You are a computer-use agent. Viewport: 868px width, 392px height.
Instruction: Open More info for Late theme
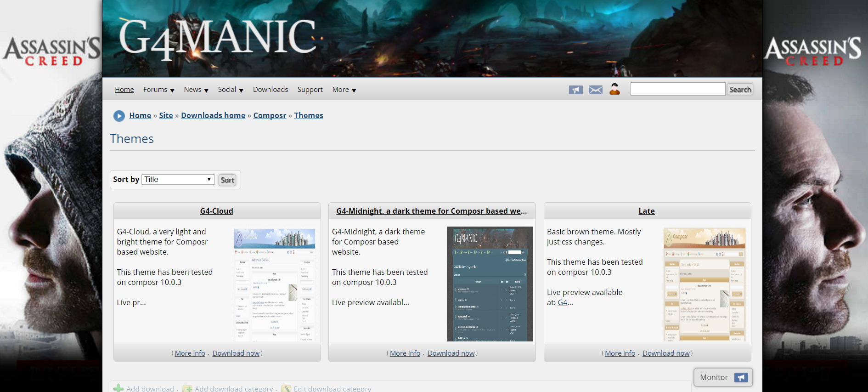pos(620,353)
